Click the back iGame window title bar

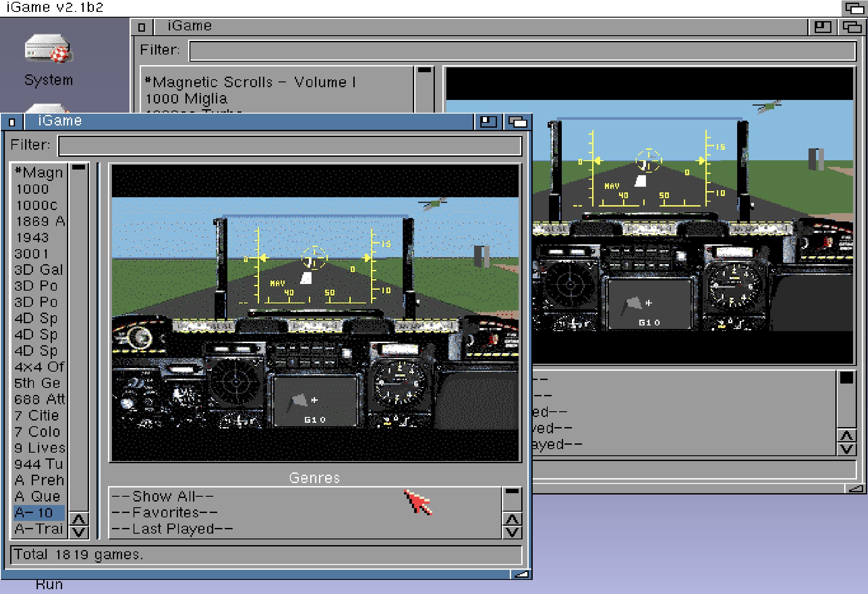point(480,27)
